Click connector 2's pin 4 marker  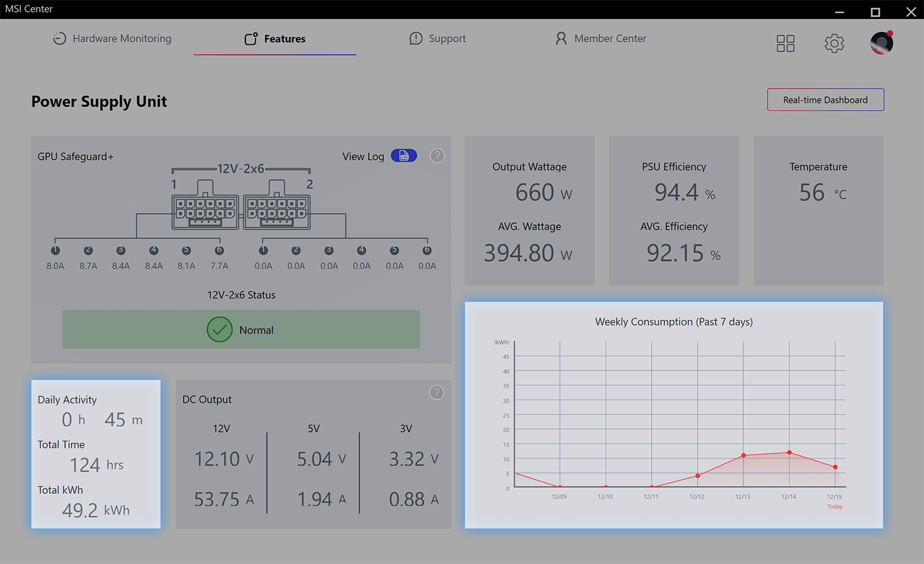[361, 250]
